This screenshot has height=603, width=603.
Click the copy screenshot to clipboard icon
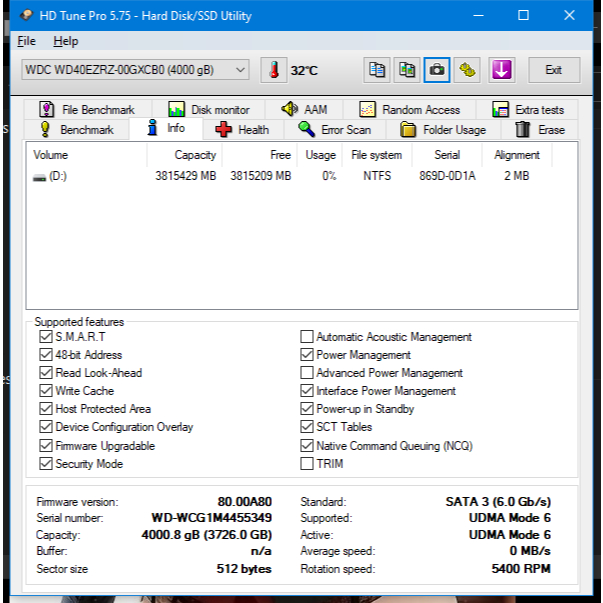[x=407, y=70]
